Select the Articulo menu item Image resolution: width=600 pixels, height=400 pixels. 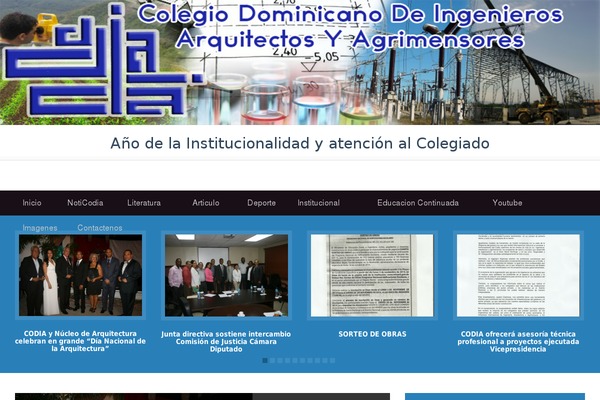[x=206, y=203]
